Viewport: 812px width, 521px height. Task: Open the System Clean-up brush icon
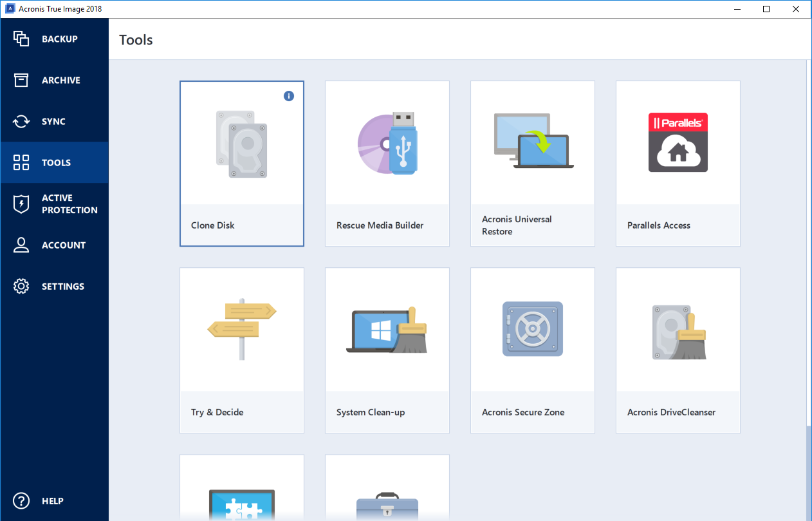click(387, 330)
